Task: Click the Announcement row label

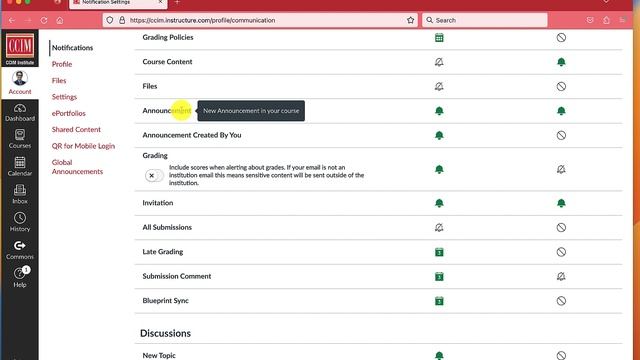Action: pyautogui.click(x=167, y=111)
